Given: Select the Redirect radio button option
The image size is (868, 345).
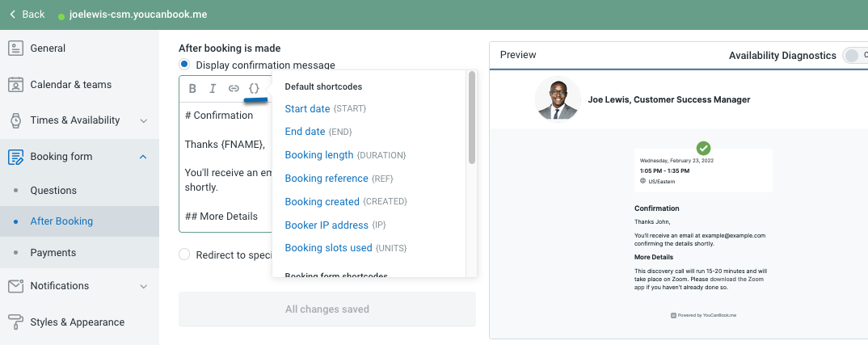Looking at the screenshot, I should tap(185, 255).
